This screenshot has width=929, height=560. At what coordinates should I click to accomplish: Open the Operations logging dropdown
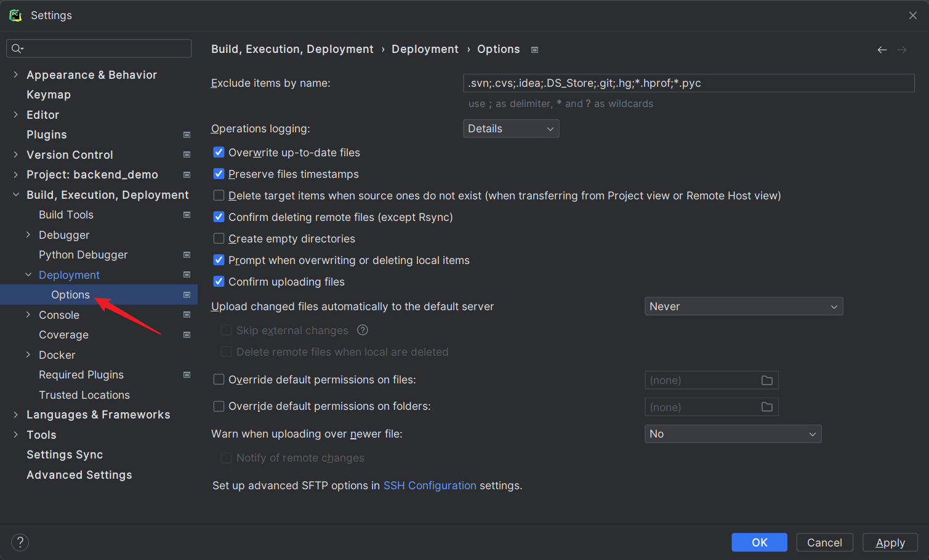coord(510,129)
